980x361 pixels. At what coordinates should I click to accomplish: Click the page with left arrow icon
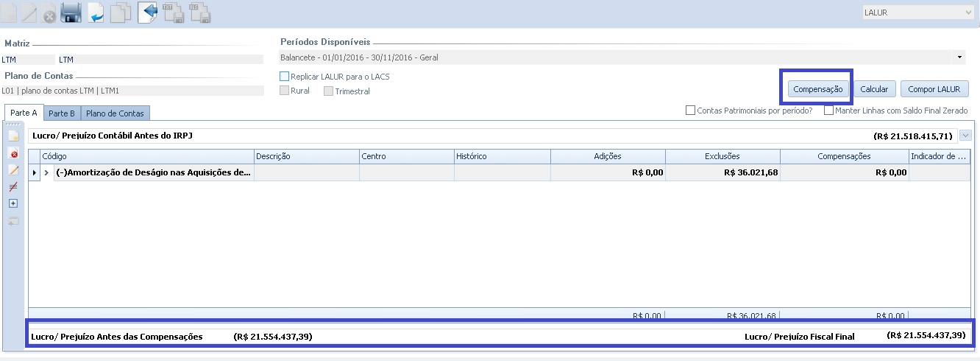click(x=147, y=13)
